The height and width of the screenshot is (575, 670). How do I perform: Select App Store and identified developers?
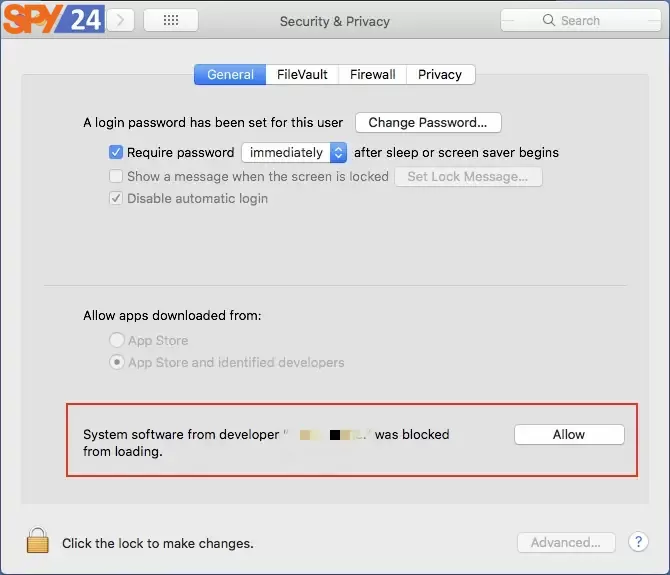tap(117, 362)
